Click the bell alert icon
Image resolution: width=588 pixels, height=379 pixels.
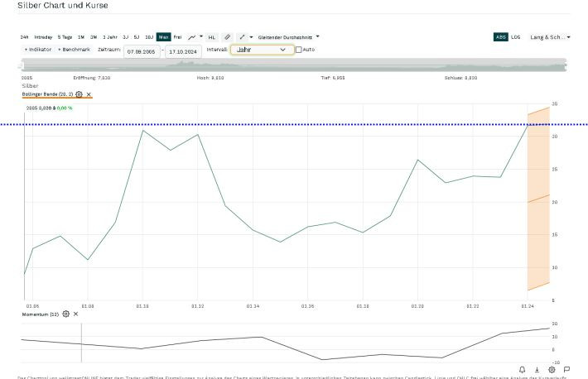pyautogui.click(x=522, y=370)
